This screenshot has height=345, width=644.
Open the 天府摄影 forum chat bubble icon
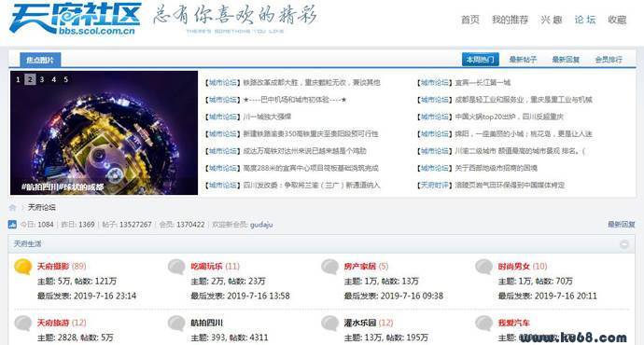[23, 267]
